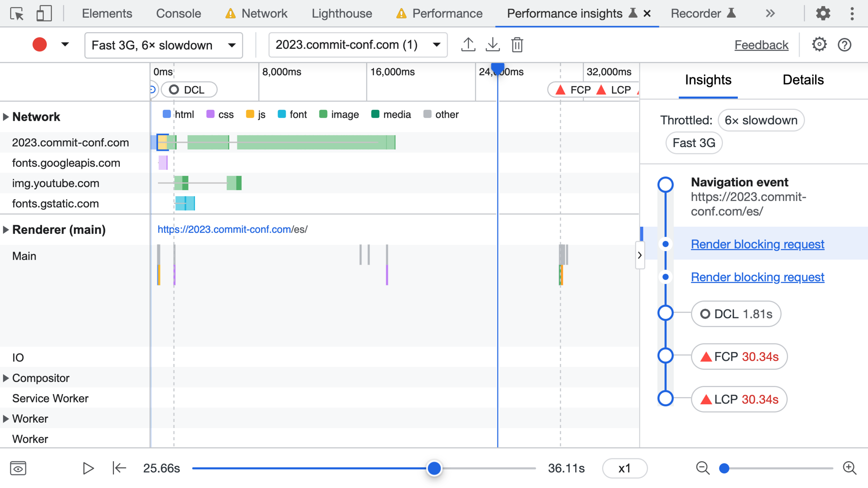
Task: Click the export recording download icon
Action: click(493, 45)
